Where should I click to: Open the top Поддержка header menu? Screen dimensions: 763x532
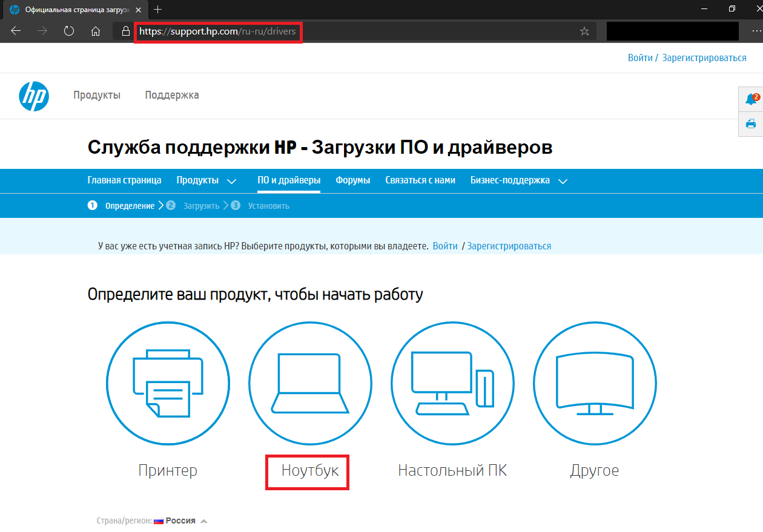coord(172,95)
